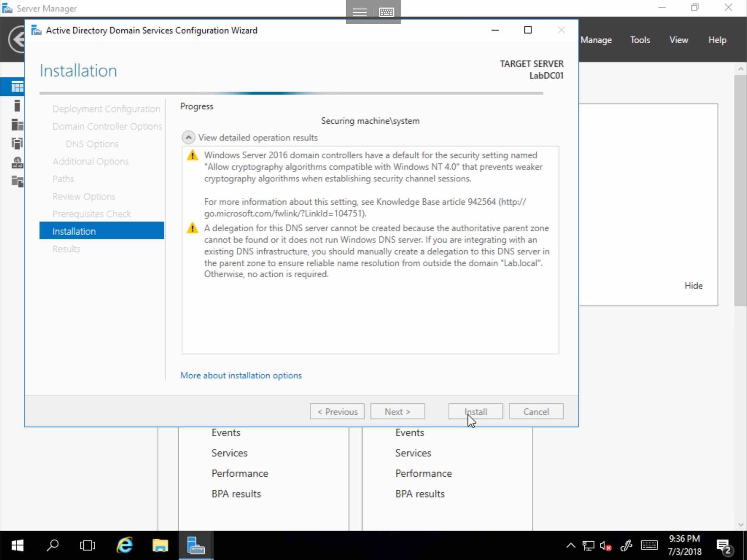Click the muted speaker tray icon
This screenshot has width=747, height=560.
point(606,545)
